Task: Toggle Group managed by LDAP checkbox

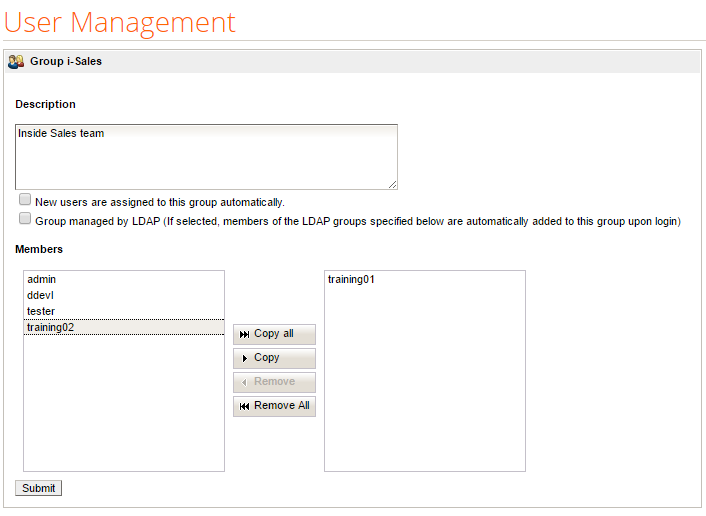Action: tap(25, 219)
